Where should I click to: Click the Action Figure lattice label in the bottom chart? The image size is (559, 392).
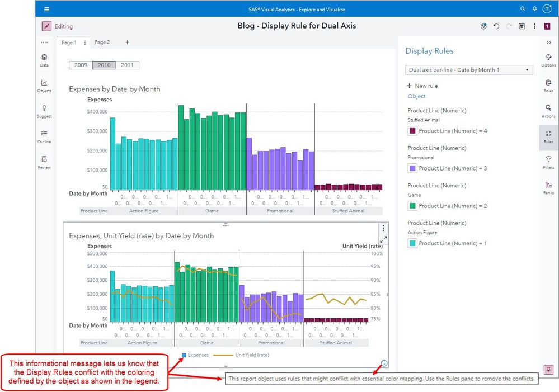point(142,343)
